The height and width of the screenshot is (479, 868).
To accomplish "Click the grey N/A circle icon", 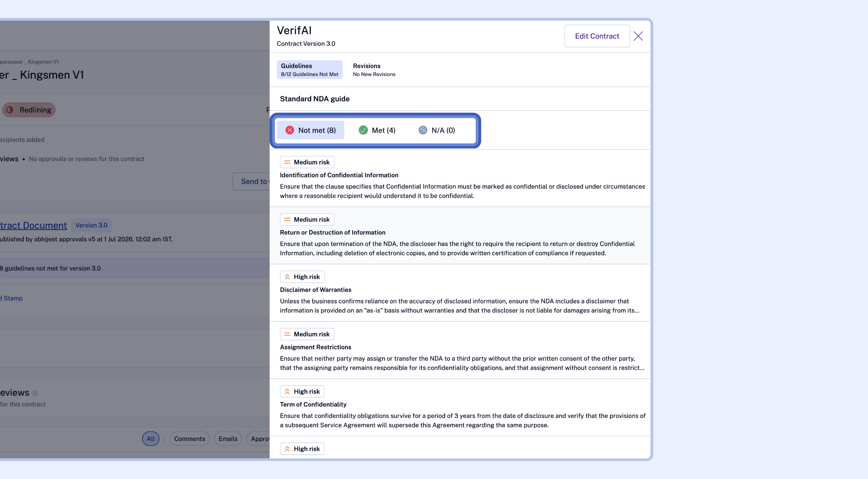I will click(x=423, y=130).
